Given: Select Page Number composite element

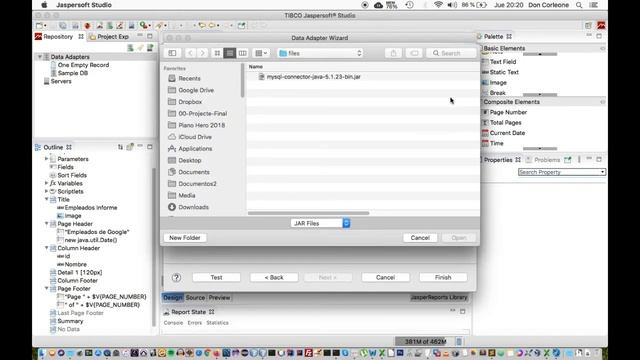Looking at the screenshot, I should pyautogui.click(x=508, y=112).
